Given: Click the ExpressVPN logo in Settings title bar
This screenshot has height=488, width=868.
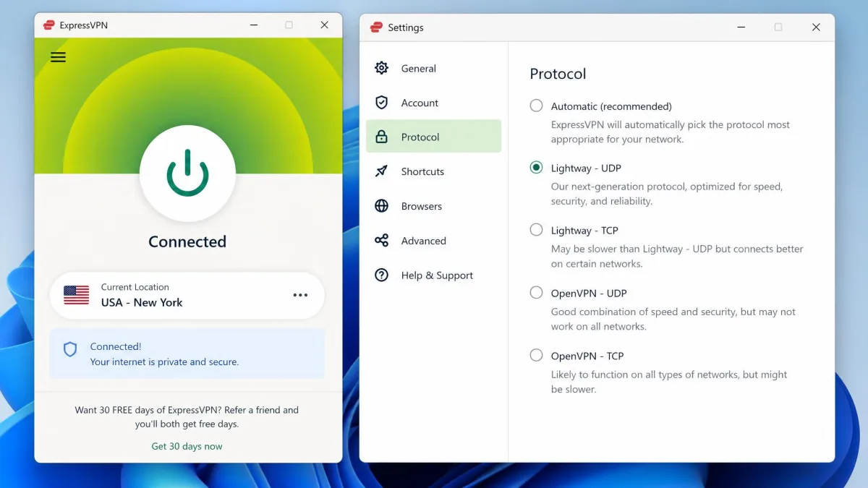Looking at the screenshot, I should point(376,27).
